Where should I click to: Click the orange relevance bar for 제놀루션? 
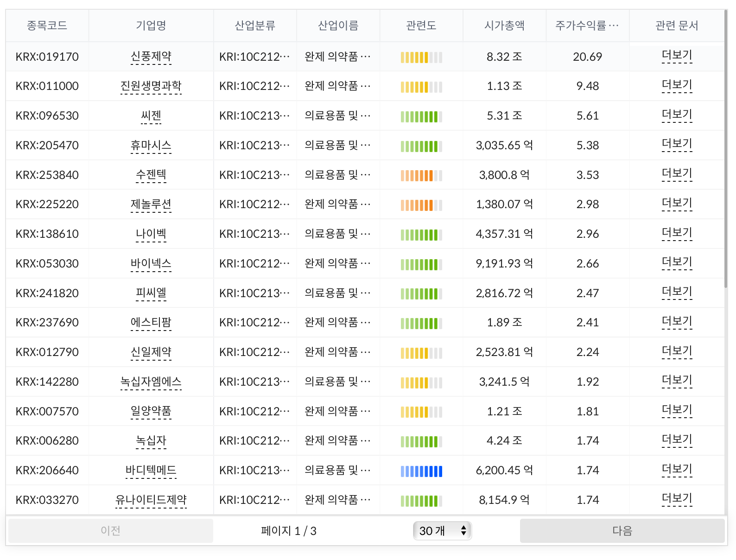[x=421, y=205]
